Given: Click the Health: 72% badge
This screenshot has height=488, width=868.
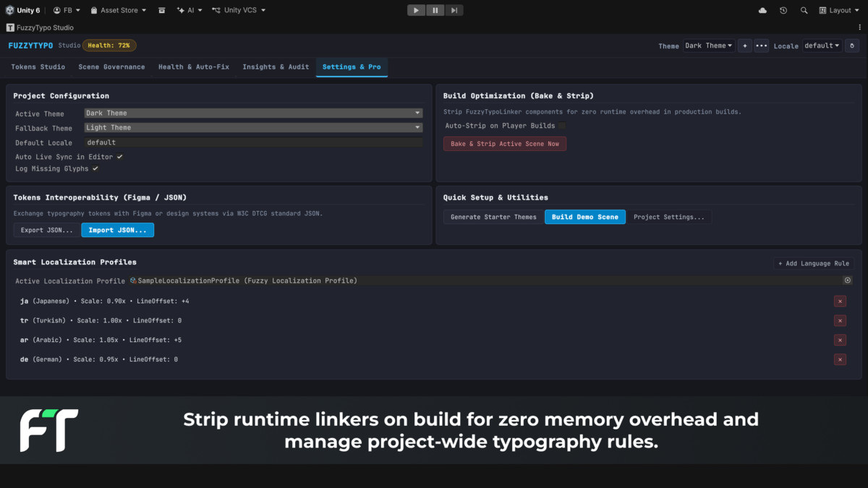Looking at the screenshot, I should click(109, 46).
